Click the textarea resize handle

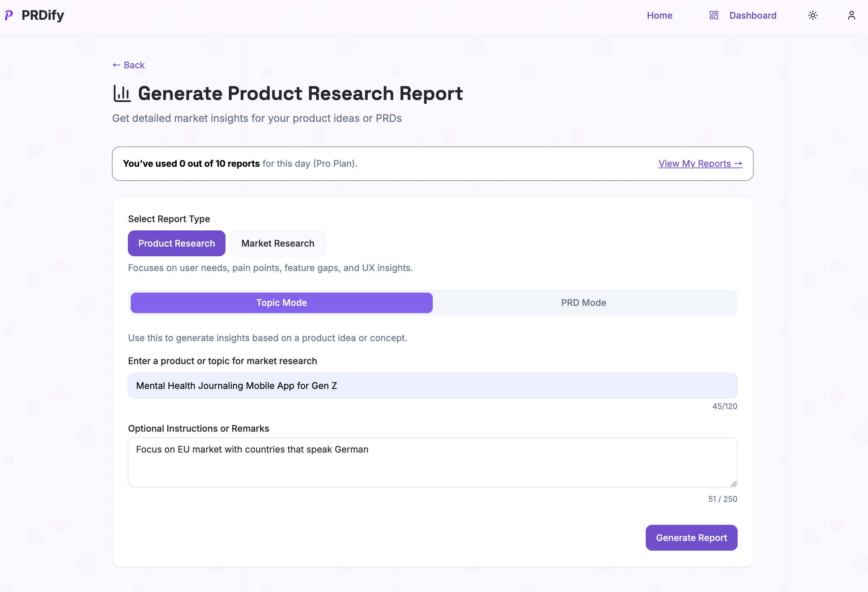[x=734, y=484]
